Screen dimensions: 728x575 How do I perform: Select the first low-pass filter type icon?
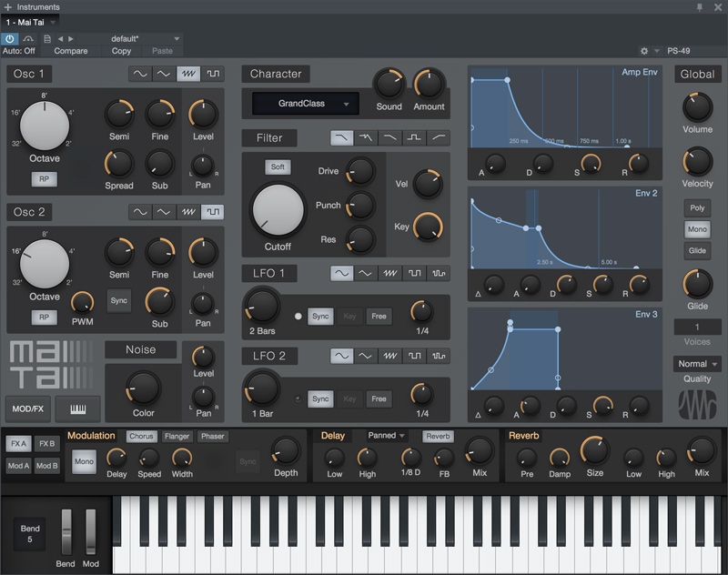tap(342, 137)
